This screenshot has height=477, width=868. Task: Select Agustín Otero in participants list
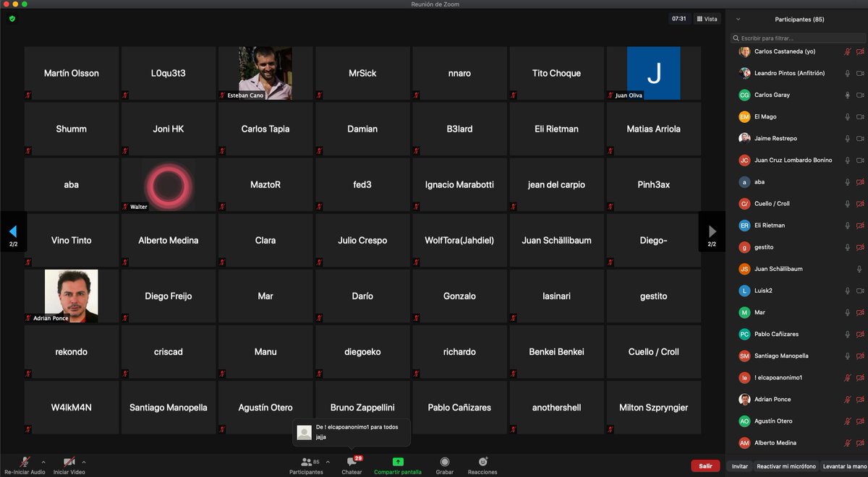click(798, 421)
